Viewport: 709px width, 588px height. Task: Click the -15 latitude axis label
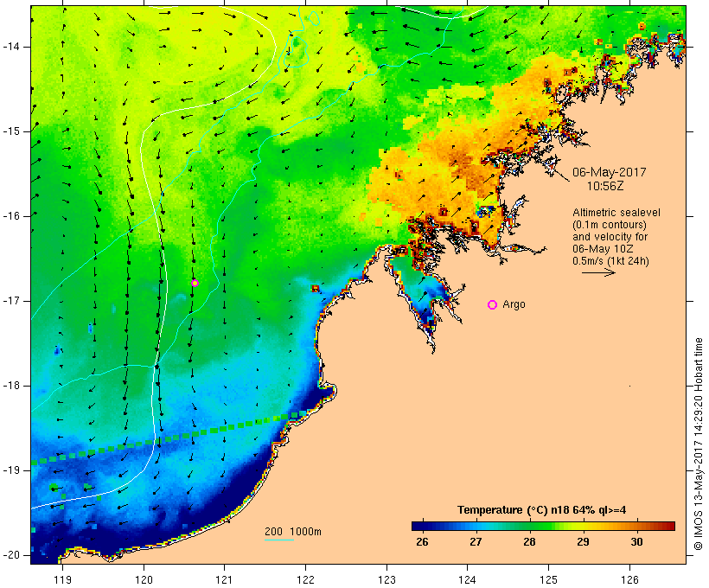pos(11,131)
